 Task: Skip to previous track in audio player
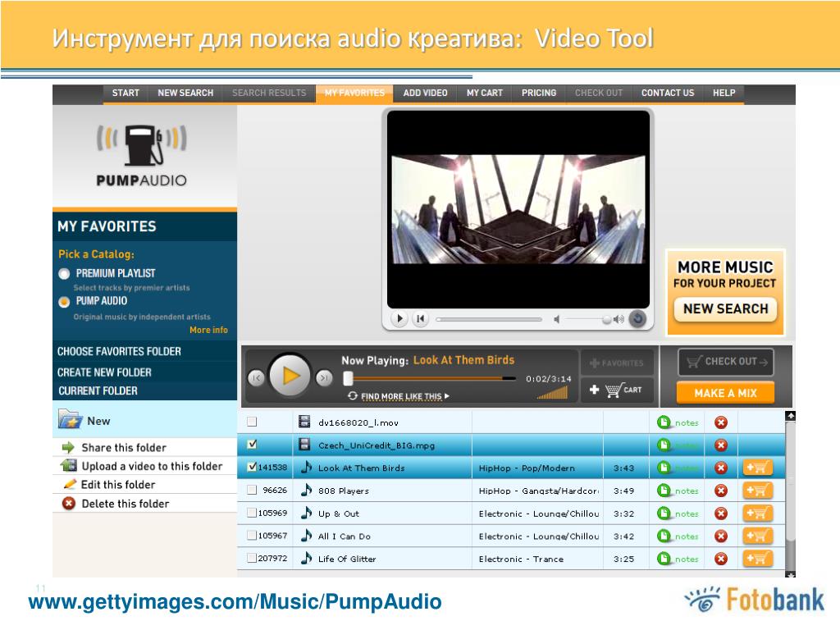coord(256,377)
